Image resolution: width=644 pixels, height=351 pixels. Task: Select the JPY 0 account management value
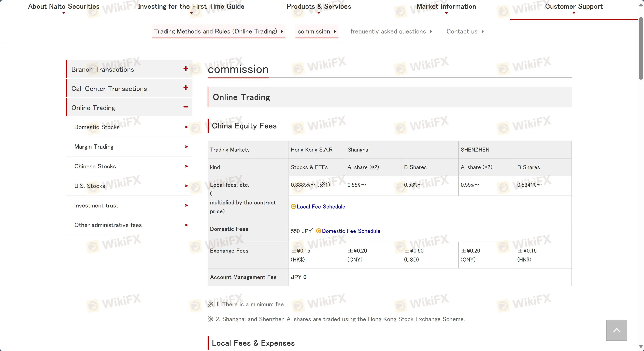(298, 277)
